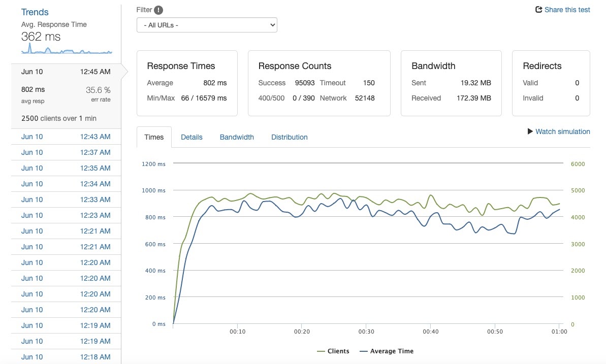Open the Jun 10 12:35 AM test run
The width and height of the screenshot is (606, 364).
coord(66,168)
